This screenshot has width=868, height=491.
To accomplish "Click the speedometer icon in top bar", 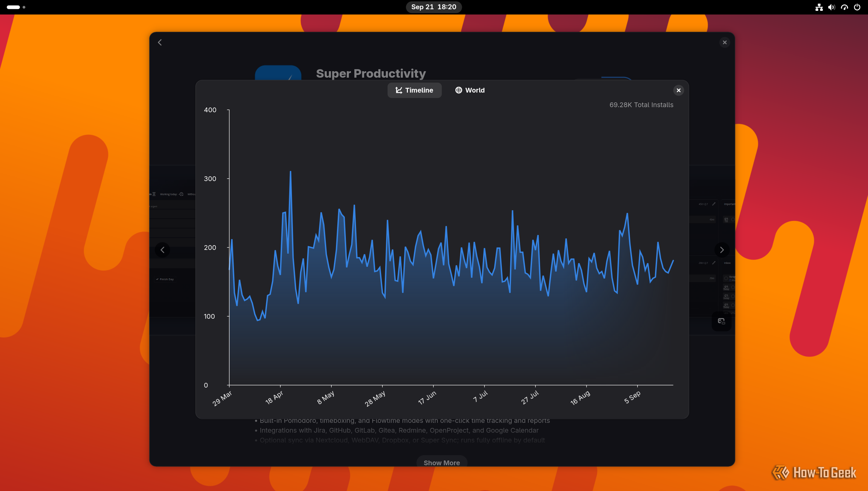I will click(844, 7).
